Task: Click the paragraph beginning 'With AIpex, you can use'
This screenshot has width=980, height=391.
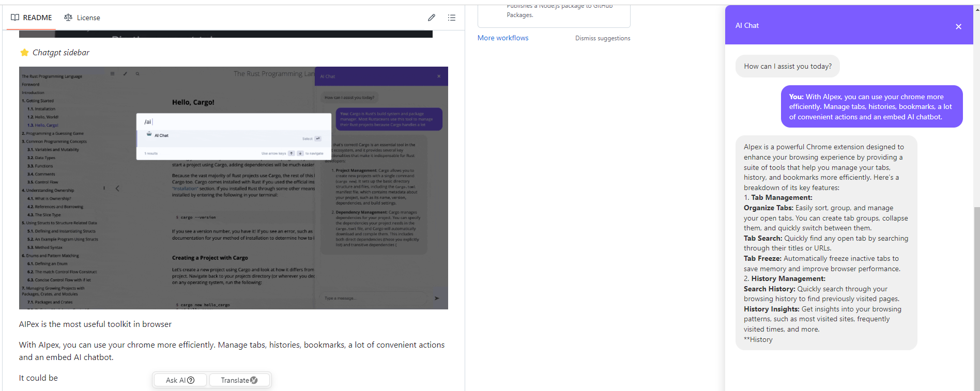Action: tap(232, 351)
